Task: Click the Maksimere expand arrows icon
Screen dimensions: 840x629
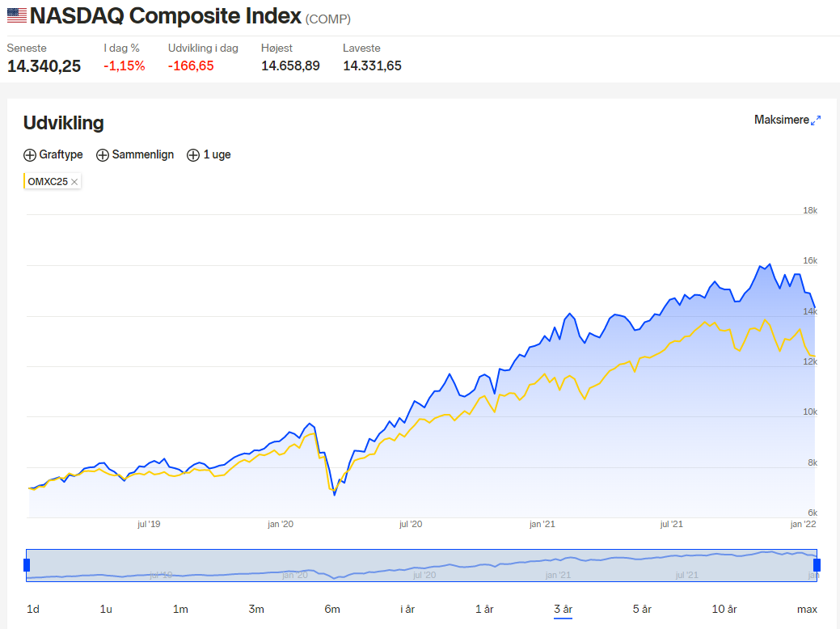Action: point(816,120)
